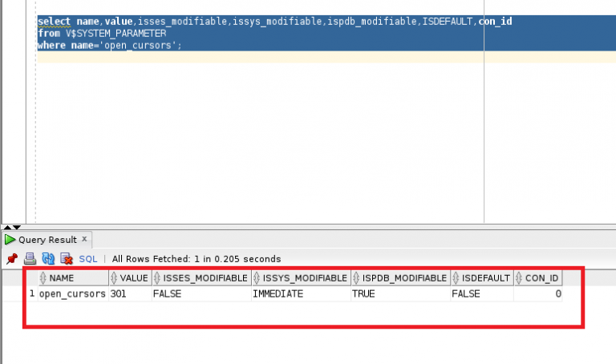The width and height of the screenshot is (616, 364).
Task: Select the ISSYS_MODIFIABLE column header
Action: coord(302,278)
